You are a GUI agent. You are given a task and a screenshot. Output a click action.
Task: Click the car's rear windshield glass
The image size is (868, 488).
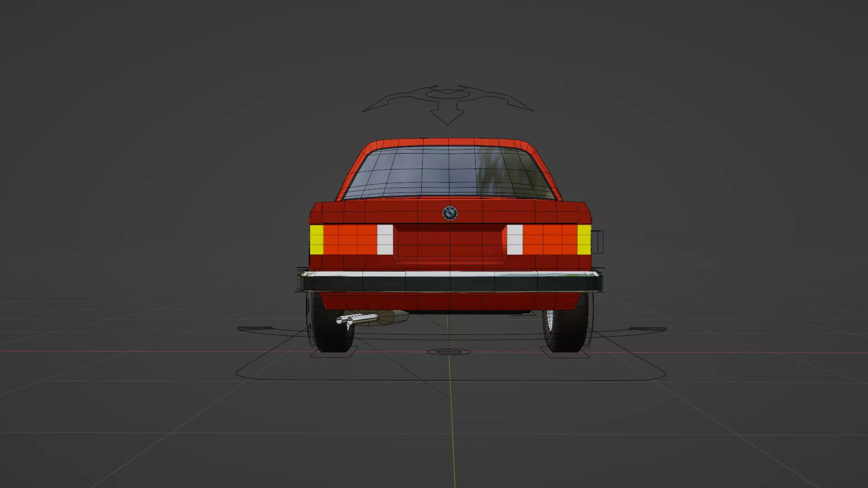pos(449,173)
